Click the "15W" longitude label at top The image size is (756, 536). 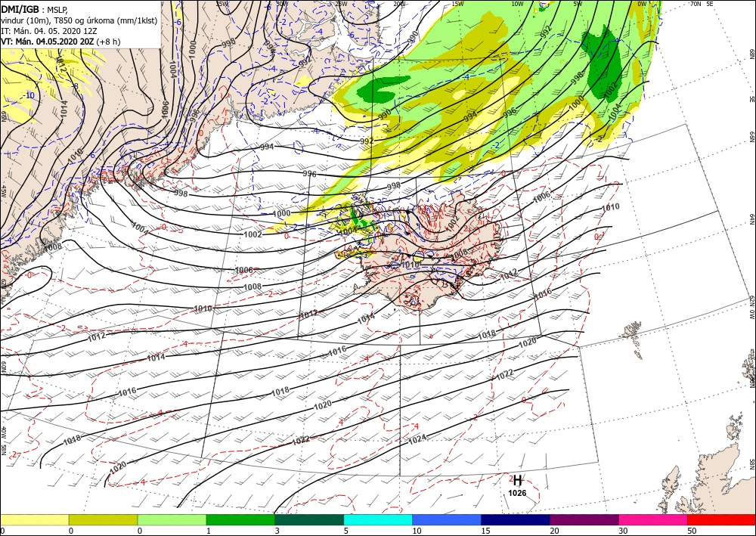[458, 4]
